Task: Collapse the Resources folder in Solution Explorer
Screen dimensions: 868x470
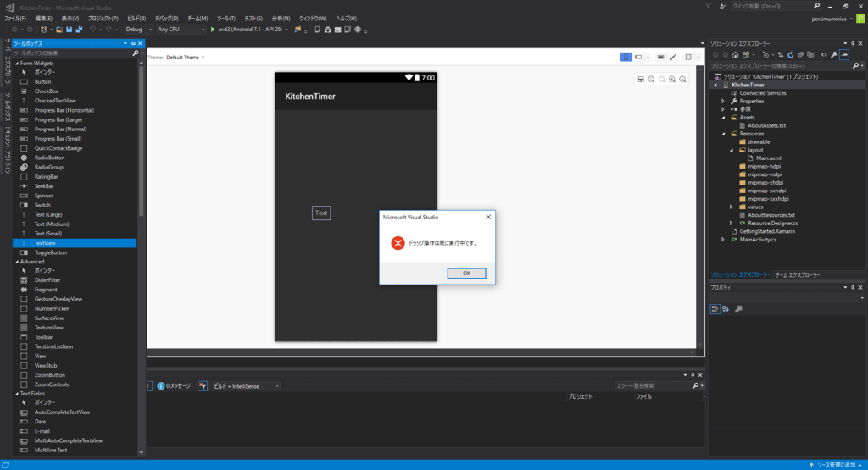Action: click(x=724, y=134)
